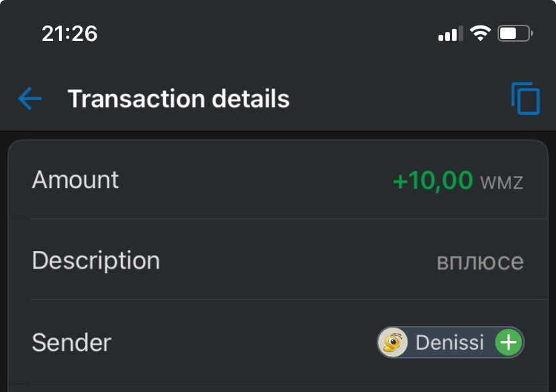Screen dimensions: 556x392
Task: Tap the cellular signal bars
Action: 451,34
